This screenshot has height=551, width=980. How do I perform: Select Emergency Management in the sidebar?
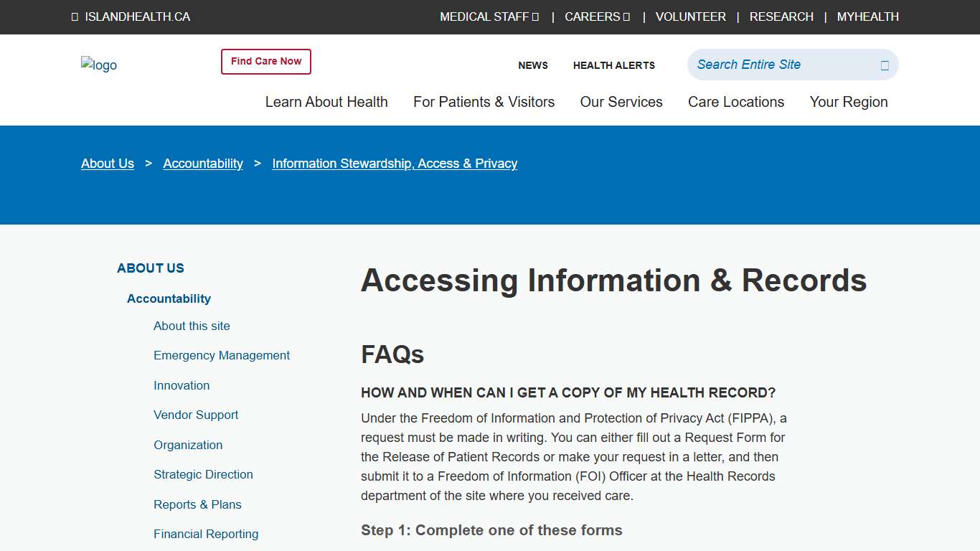222,355
